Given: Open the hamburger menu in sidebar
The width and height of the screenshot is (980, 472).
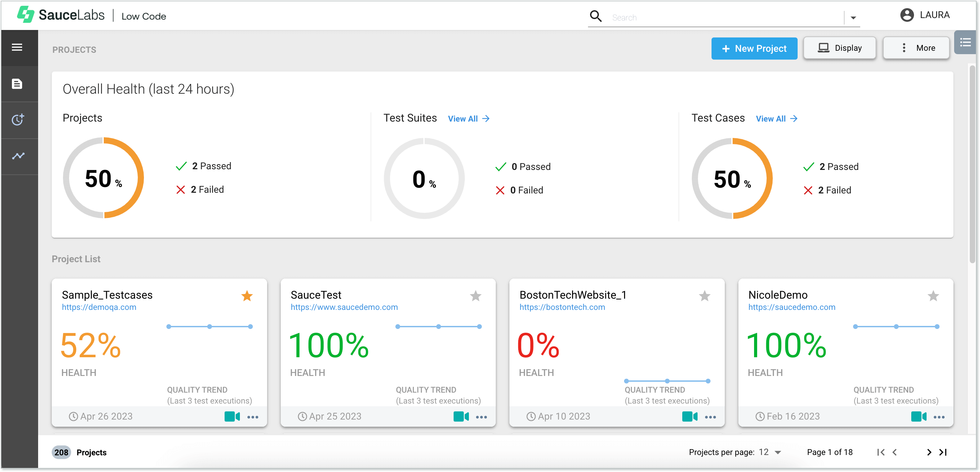Looking at the screenshot, I should click(x=17, y=47).
